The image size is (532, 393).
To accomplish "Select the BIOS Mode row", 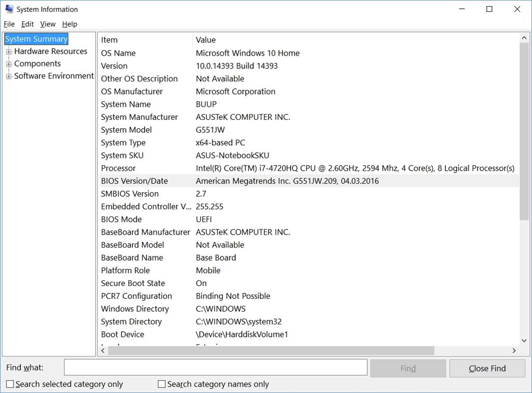I will tap(309, 220).
